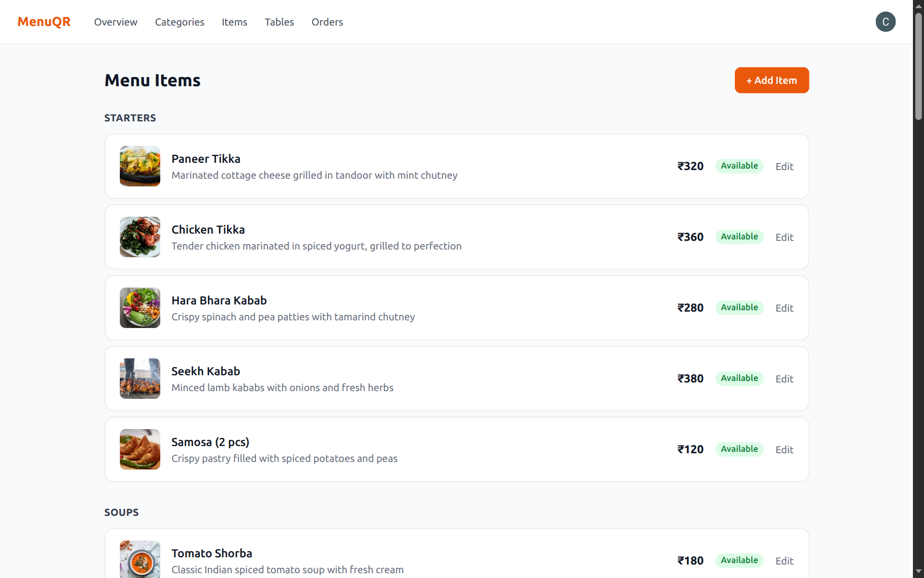The height and width of the screenshot is (578, 924).
Task: Go to the Categories page
Action: coord(180,22)
